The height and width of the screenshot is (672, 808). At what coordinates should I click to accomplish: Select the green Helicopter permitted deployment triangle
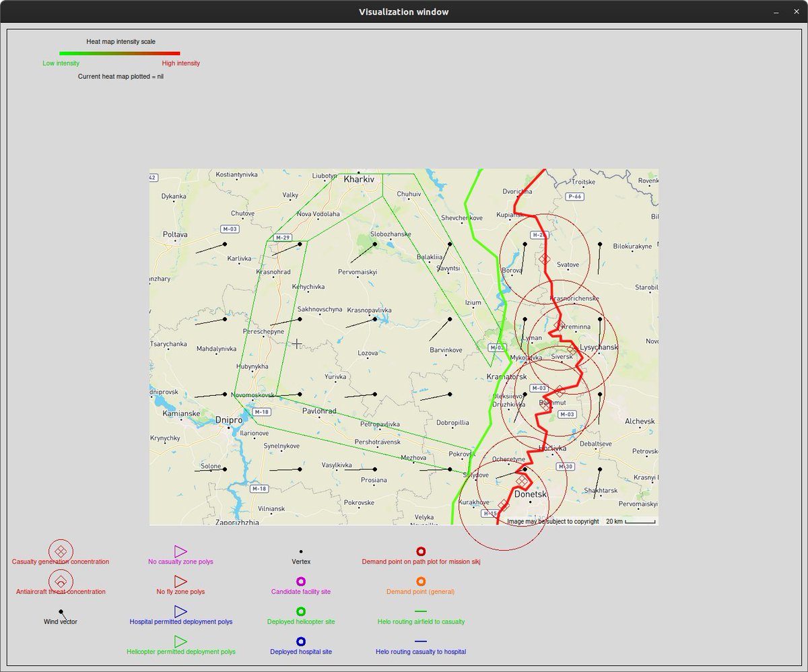point(180,641)
